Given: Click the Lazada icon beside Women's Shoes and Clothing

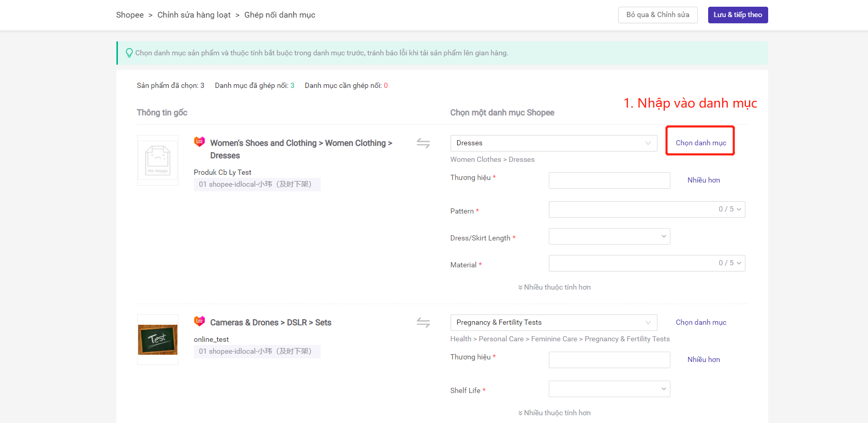Looking at the screenshot, I should [x=199, y=142].
